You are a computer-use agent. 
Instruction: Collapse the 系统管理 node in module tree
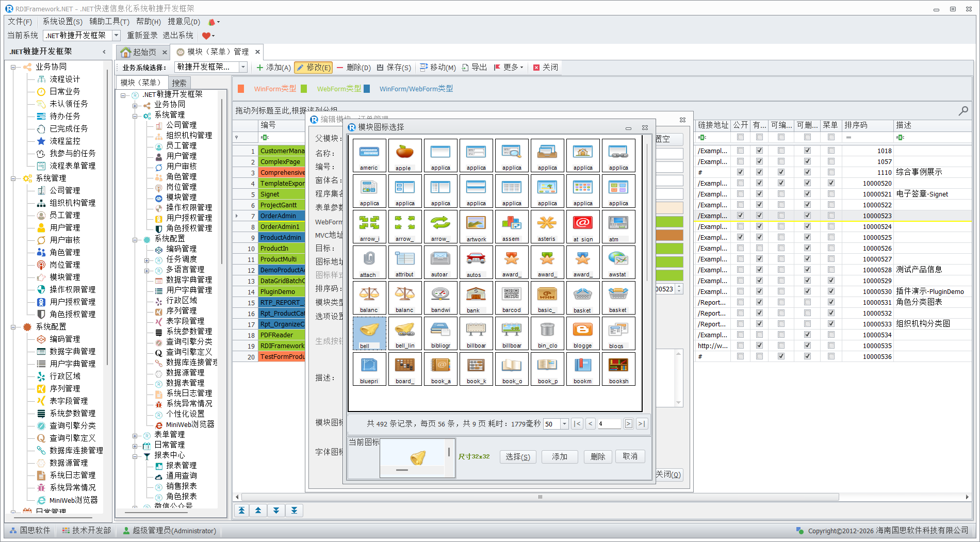[x=135, y=115]
